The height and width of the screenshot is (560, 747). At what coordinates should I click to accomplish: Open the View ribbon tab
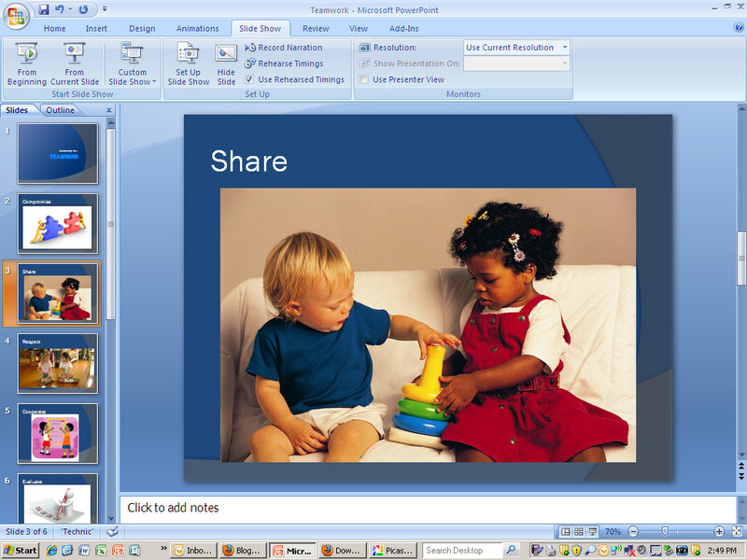(359, 29)
